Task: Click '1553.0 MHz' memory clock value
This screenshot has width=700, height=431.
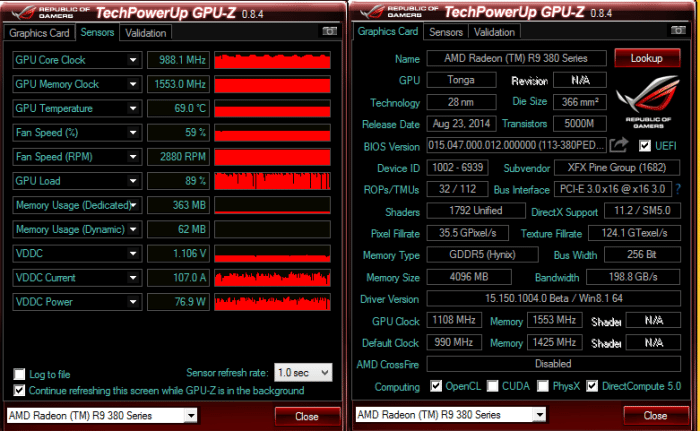Action: [x=179, y=84]
